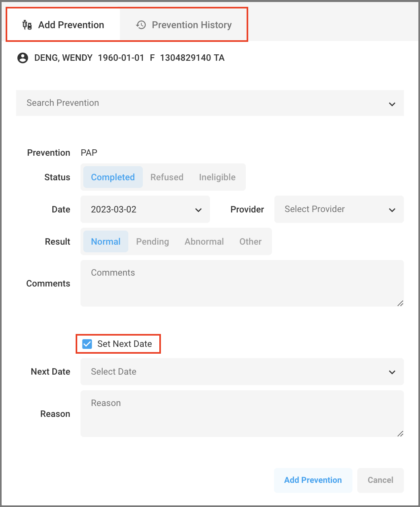The width and height of the screenshot is (420, 507).
Task: Click into the Comments text area
Action: [242, 283]
